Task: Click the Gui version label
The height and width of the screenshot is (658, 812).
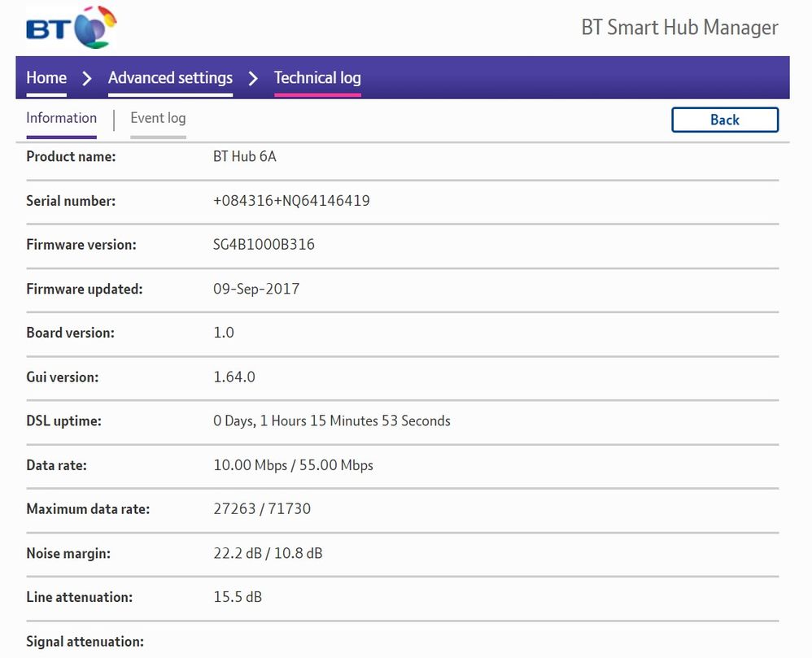Action: [x=62, y=377]
